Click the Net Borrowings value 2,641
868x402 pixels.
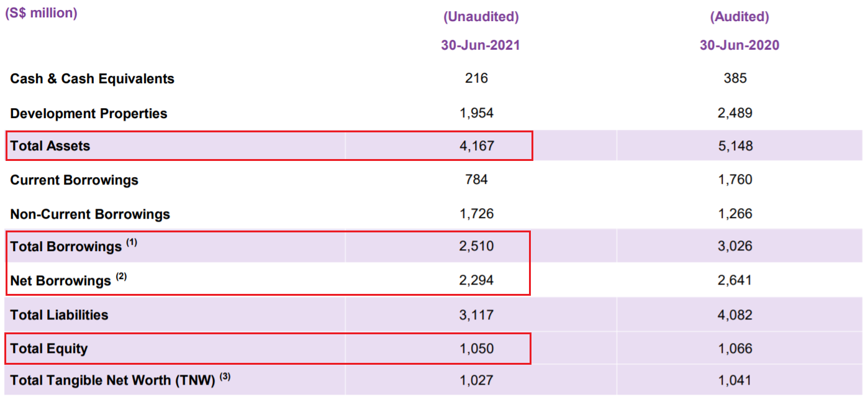point(735,280)
